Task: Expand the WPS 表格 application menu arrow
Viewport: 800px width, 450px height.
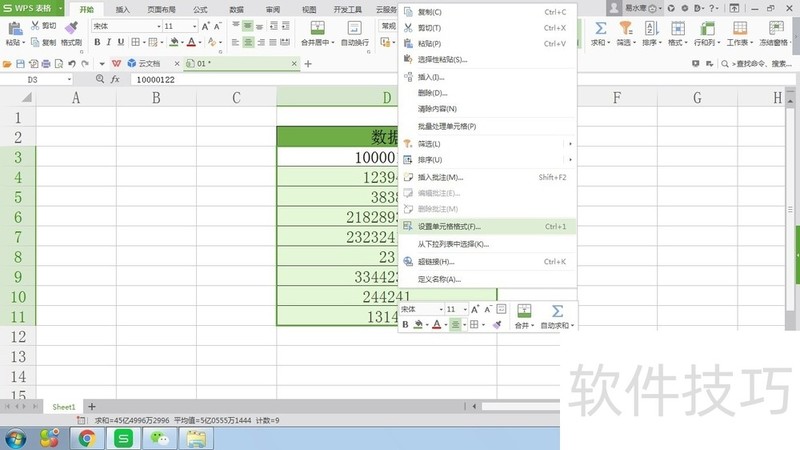Action: (60, 8)
